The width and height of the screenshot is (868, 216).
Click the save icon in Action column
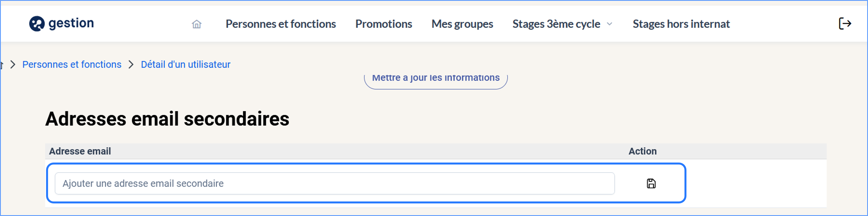click(x=651, y=183)
